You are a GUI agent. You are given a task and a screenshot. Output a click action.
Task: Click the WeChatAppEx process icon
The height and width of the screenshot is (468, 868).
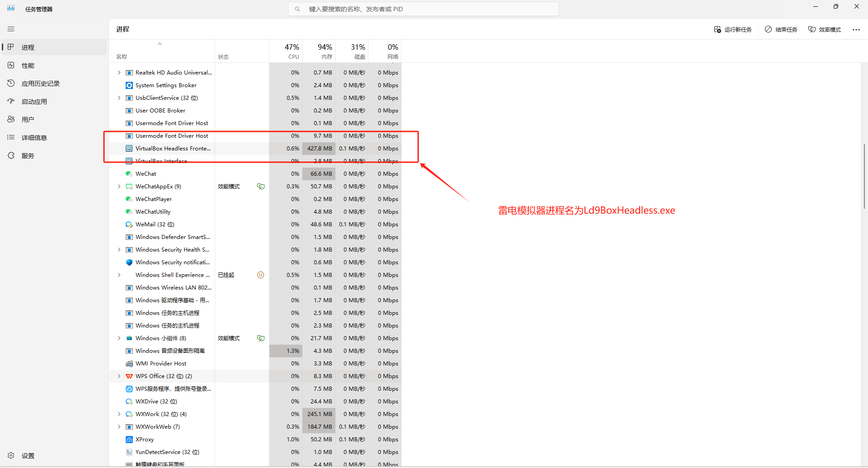click(x=129, y=187)
